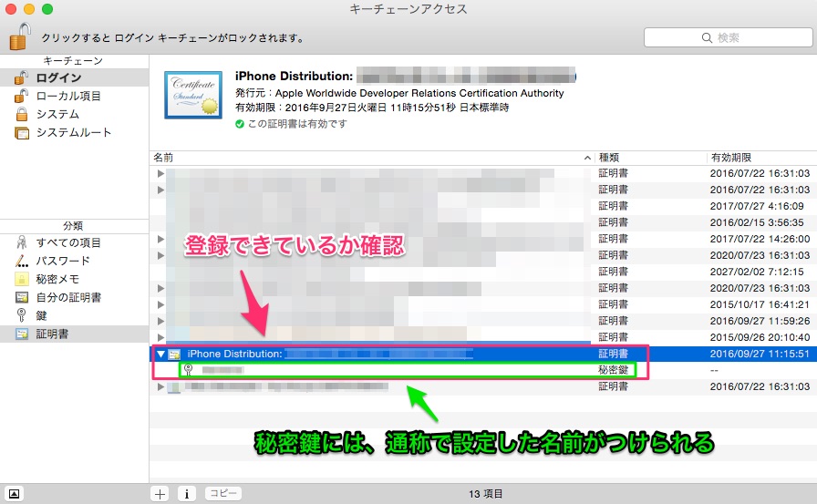Click the システム locked padlock icon
Screen dimensions: 817x504
(21, 114)
